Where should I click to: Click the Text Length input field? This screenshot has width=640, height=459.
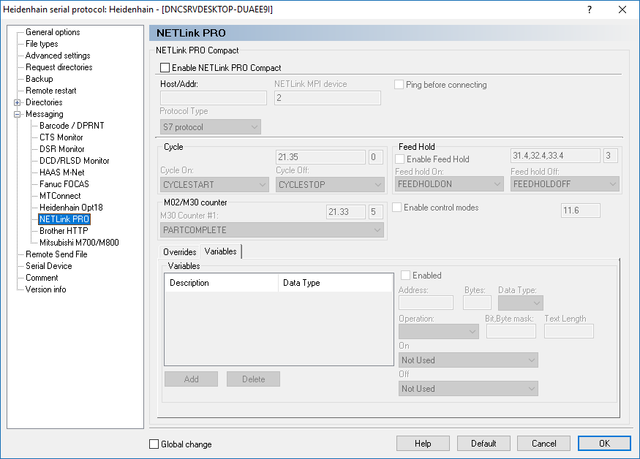click(569, 331)
